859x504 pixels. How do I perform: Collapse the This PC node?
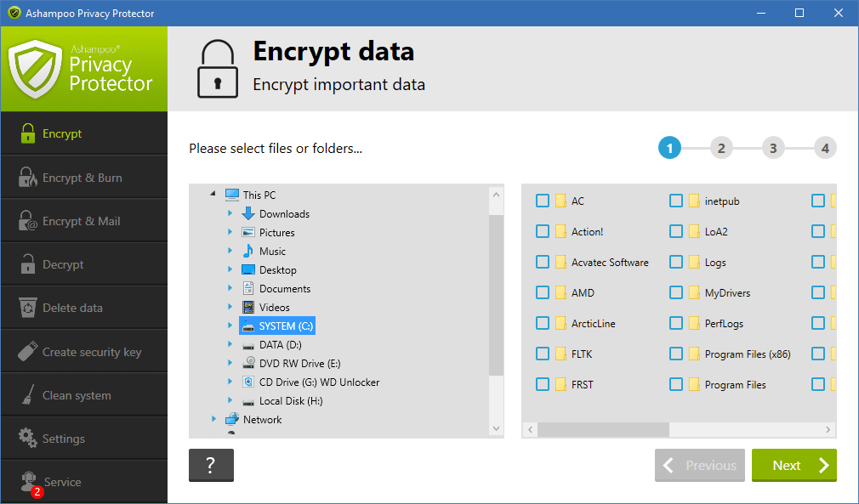coord(212,194)
